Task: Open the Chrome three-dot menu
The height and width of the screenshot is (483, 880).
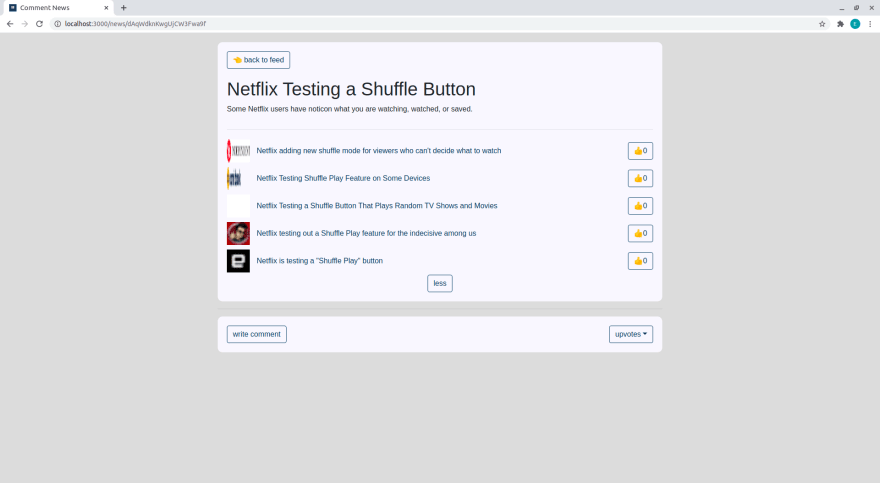Action: [870, 24]
